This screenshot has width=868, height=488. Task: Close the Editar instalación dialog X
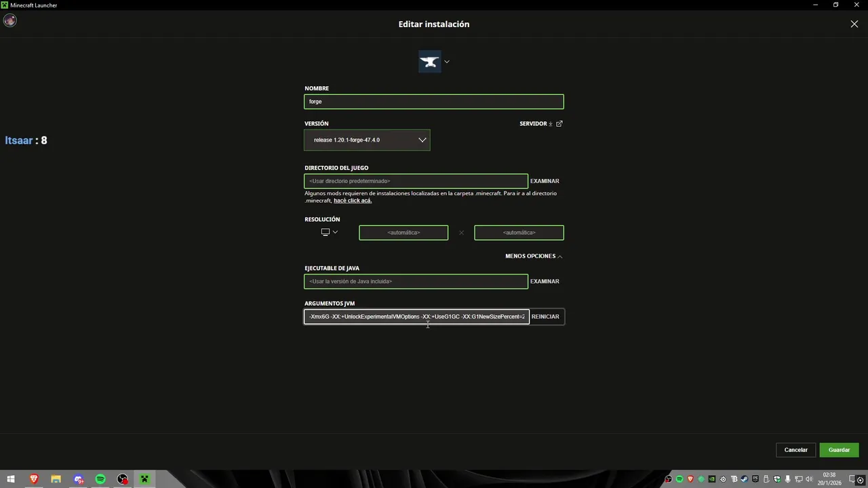point(854,24)
